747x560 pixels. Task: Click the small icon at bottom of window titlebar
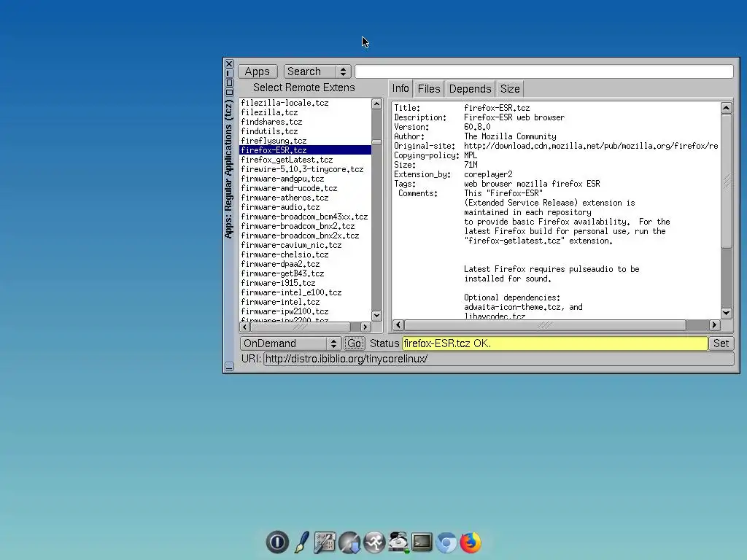pyautogui.click(x=229, y=366)
